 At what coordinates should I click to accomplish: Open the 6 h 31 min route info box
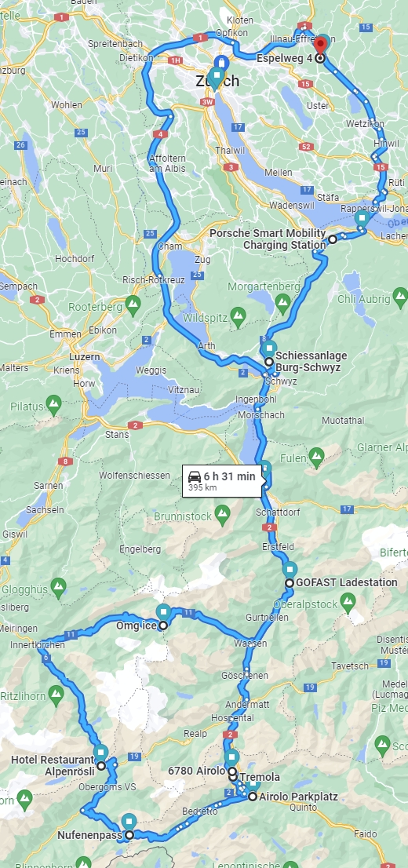(222, 481)
